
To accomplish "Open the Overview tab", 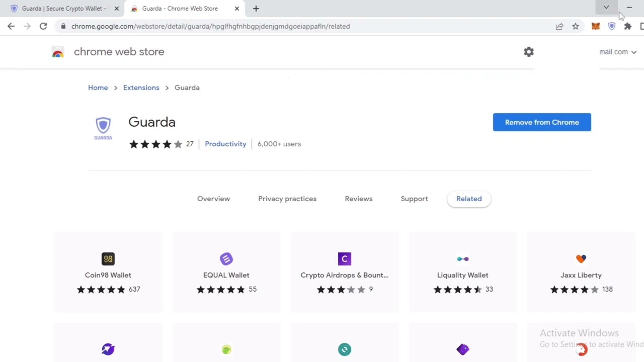I will click(213, 199).
